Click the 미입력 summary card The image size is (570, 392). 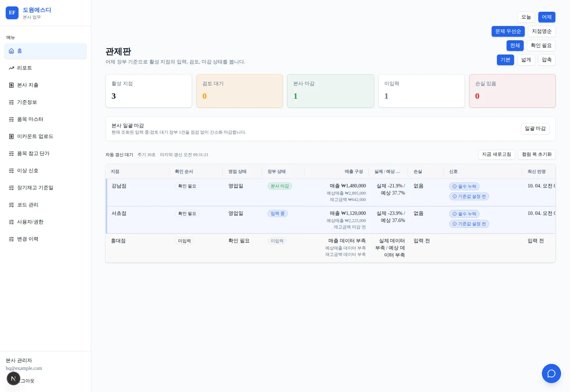pyautogui.click(x=421, y=91)
